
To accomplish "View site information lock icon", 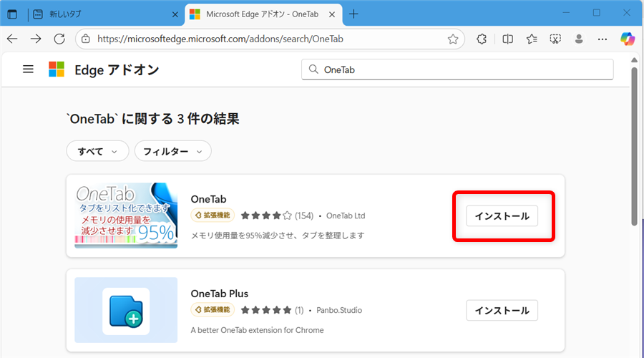I will tap(85, 39).
